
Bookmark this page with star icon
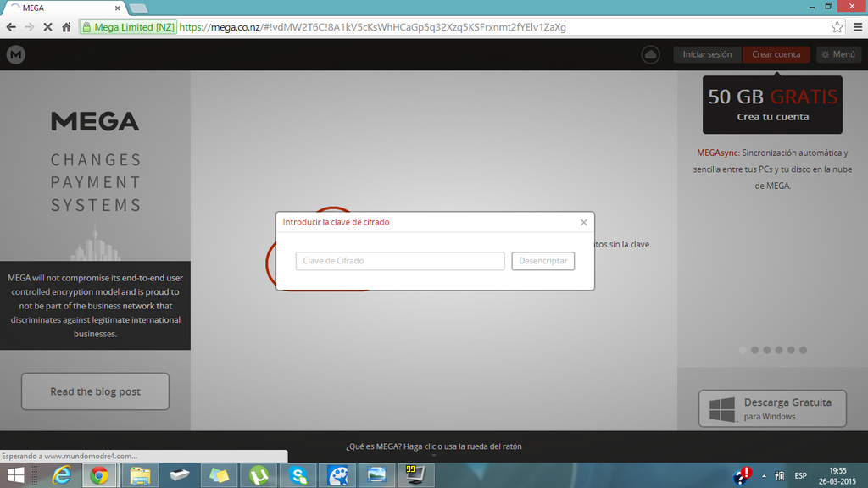pyautogui.click(x=837, y=26)
